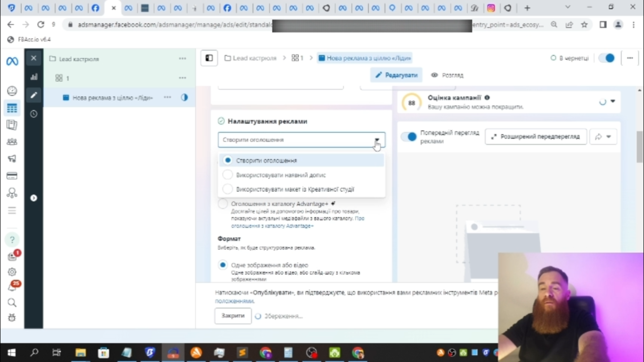Click the vertical scrollbar on right edge
Screen dimensions: 644x362
[x=639, y=147]
